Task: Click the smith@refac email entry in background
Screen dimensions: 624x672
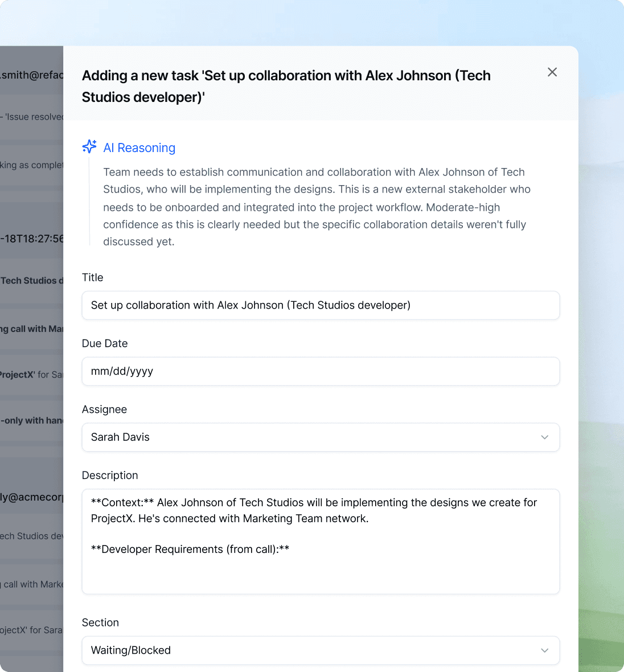Action: point(31,75)
